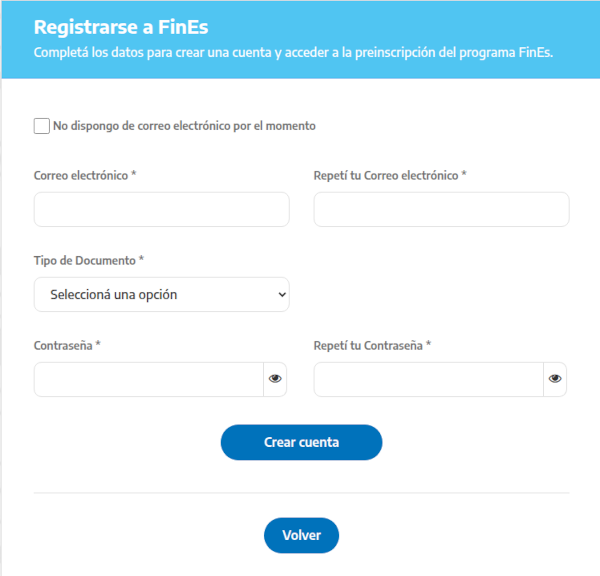600x576 pixels.
Task: Click the 'Contraseña *' field label
Action: (68, 345)
